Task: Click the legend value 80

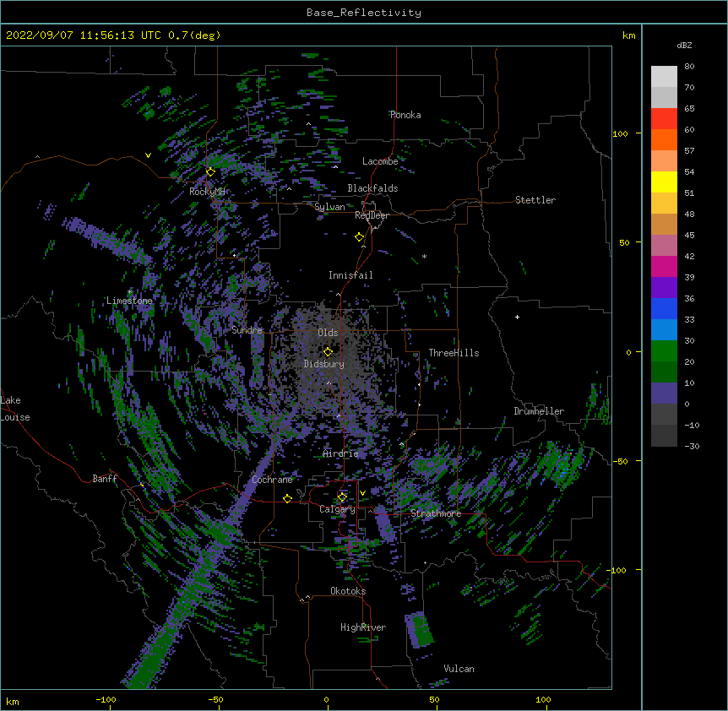Action: click(689, 67)
